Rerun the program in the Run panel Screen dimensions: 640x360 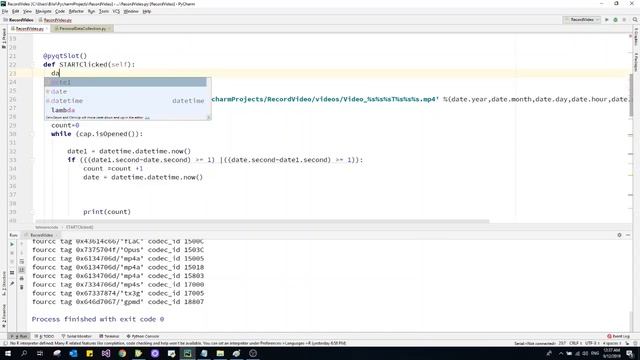12,244
